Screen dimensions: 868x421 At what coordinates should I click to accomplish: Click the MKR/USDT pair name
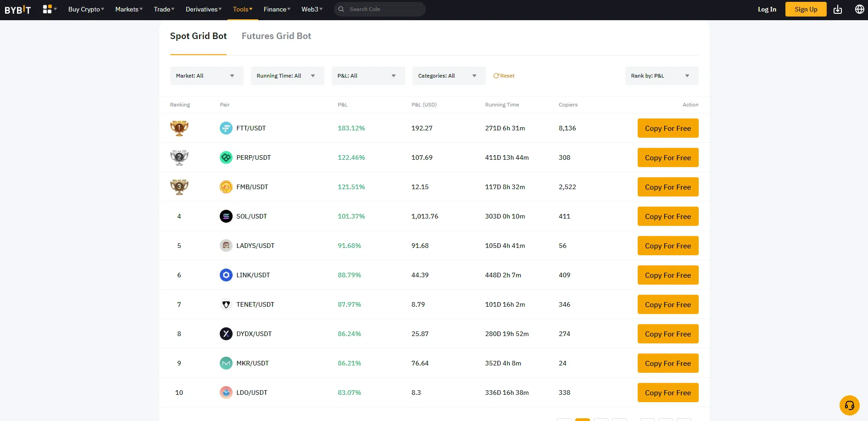pos(252,363)
